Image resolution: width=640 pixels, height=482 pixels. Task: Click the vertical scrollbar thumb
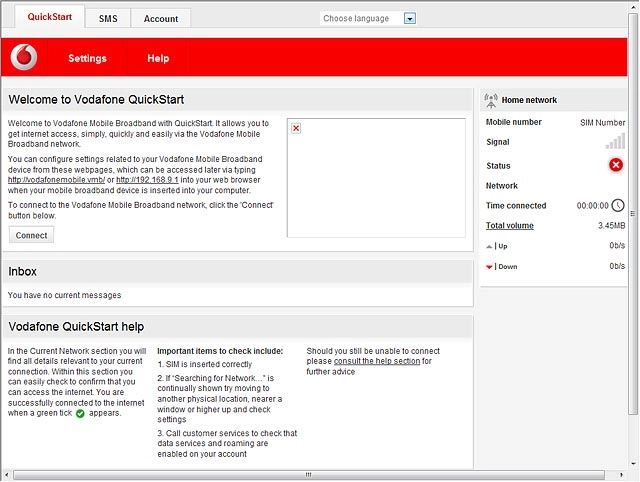(x=633, y=213)
